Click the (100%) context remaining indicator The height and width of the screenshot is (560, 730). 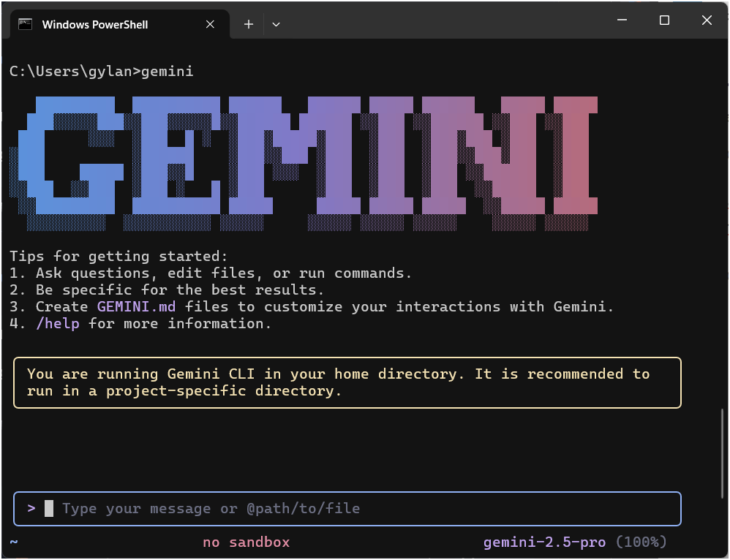click(x=641, y=542)
